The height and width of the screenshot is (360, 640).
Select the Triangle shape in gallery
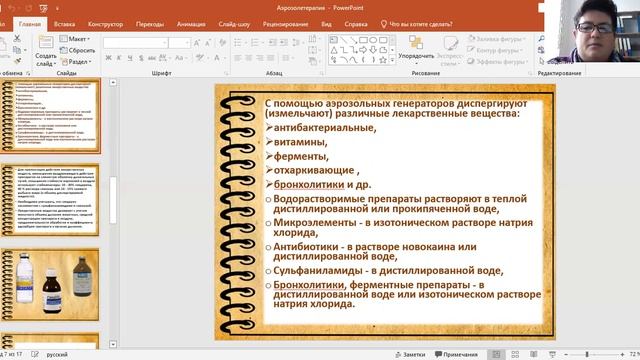click(334, 50)
